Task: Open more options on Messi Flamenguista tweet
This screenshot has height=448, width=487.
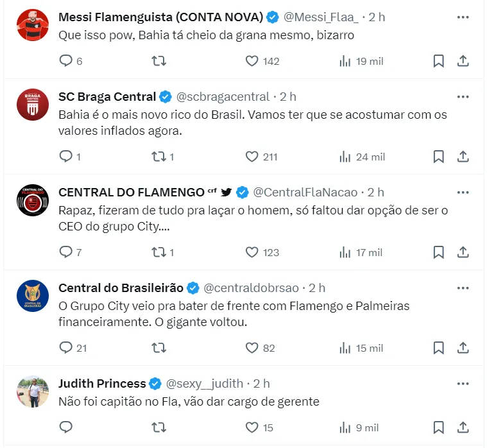Action: click(463, 17)
